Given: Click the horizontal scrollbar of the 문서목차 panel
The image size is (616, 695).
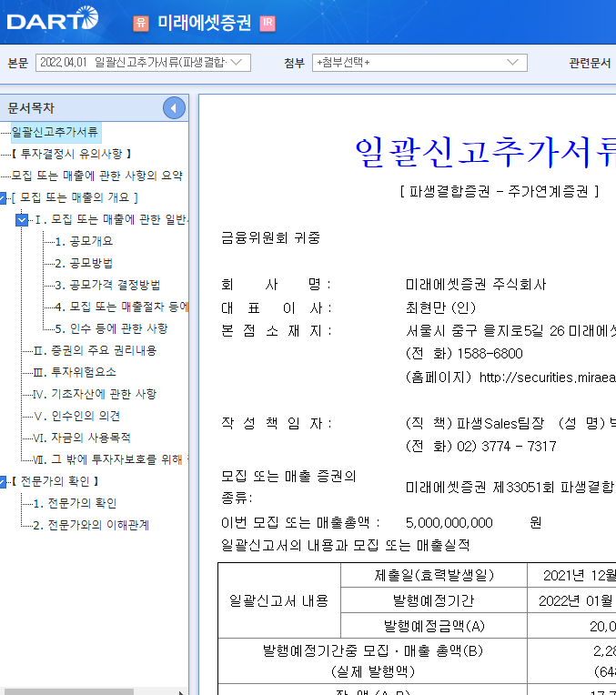Looking at the screenshot, I should (x=69, y=692).
